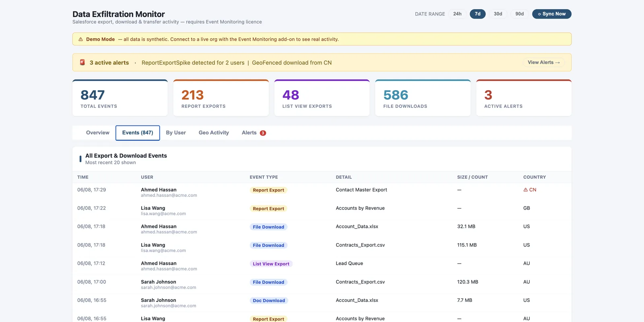
Task: Click the DETAIL column header
Action: point(344,177)
